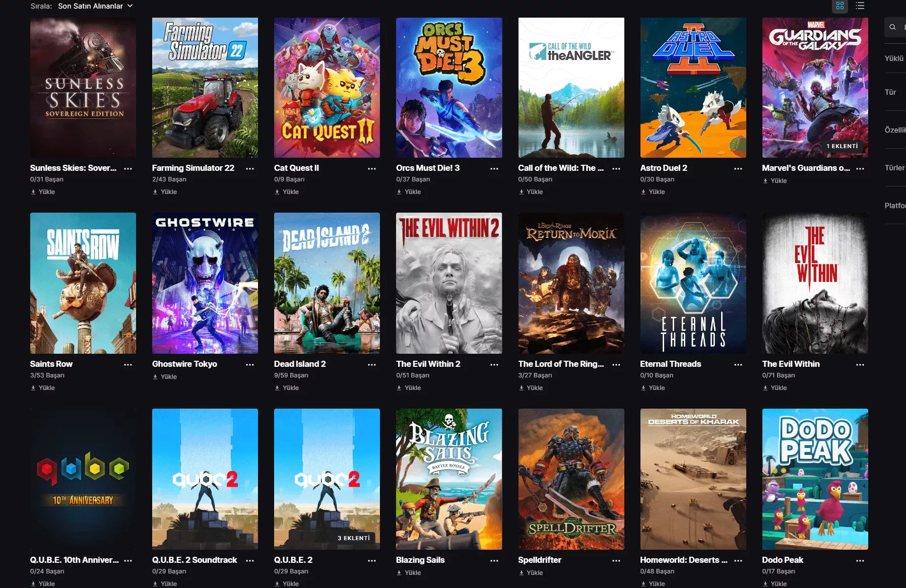Expand the Türler filter section
906x588 pixels.
pos(895,168)
